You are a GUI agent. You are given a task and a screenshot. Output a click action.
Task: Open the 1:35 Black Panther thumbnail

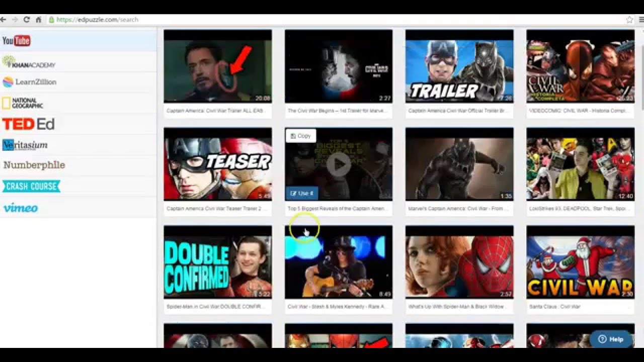tap(459, 164)
